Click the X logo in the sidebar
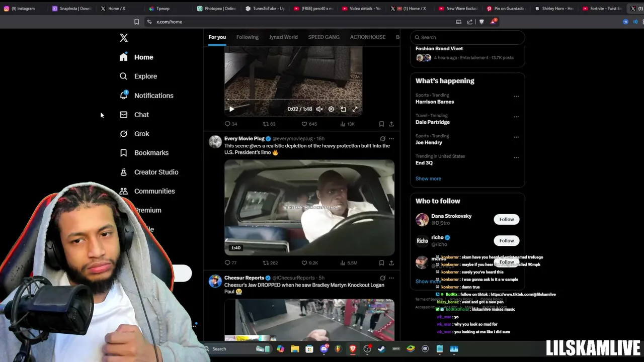The image size is (644, 362). 124,38
